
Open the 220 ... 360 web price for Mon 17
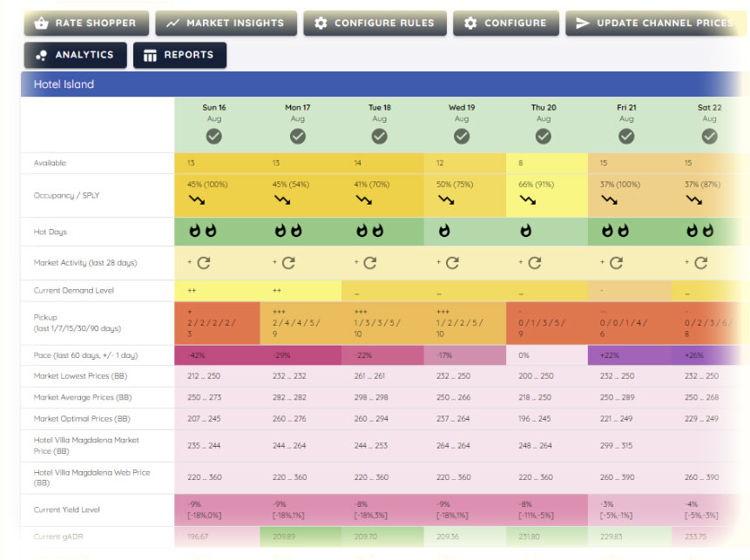point(289,477)
